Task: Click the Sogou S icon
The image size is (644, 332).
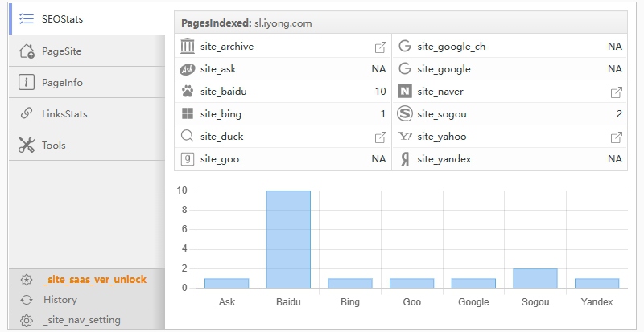Action: click(x=405, y=114)
